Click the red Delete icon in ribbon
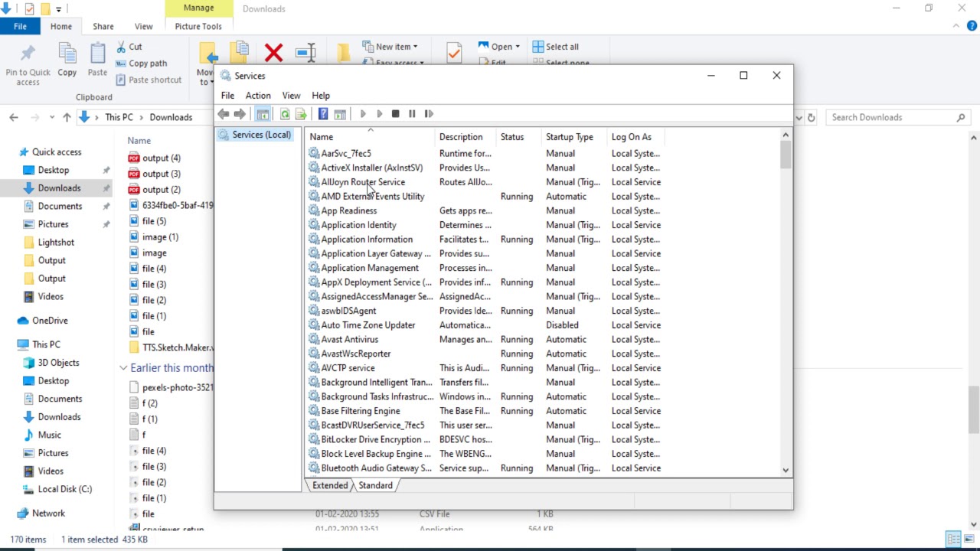Screen dimensions: 980x551 coord(273,53)
